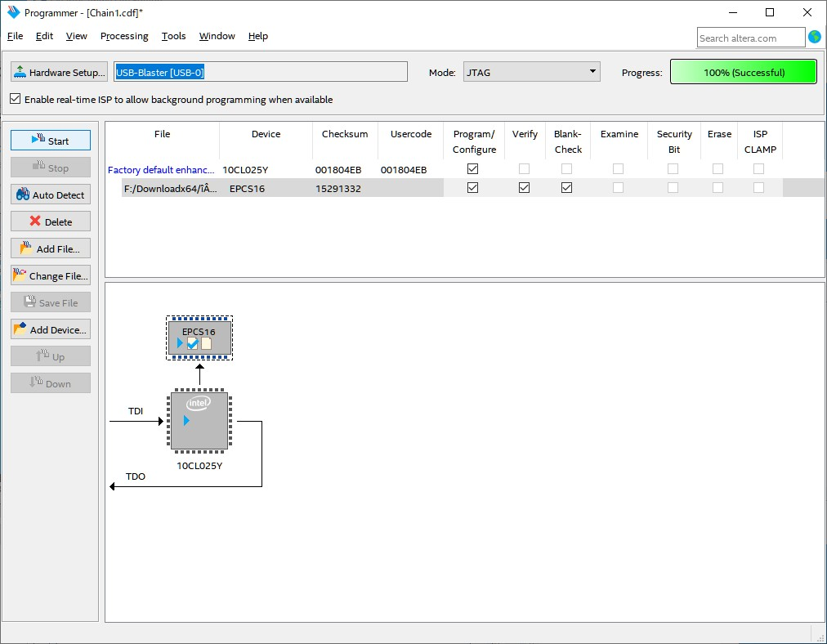Viewport: 827px width, 644px height.
Task: Click the Save File button
Action: pyautogui.click(x=51, y=302)
